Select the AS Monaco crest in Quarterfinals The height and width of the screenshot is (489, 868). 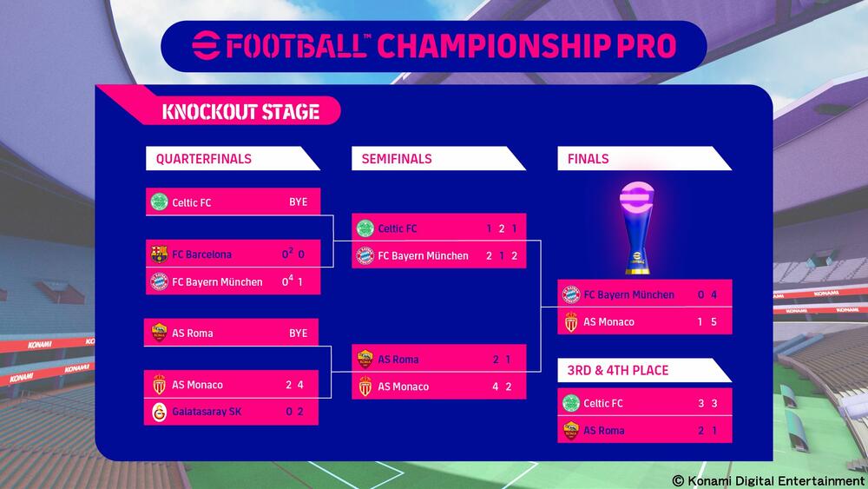tap(159, 385)
